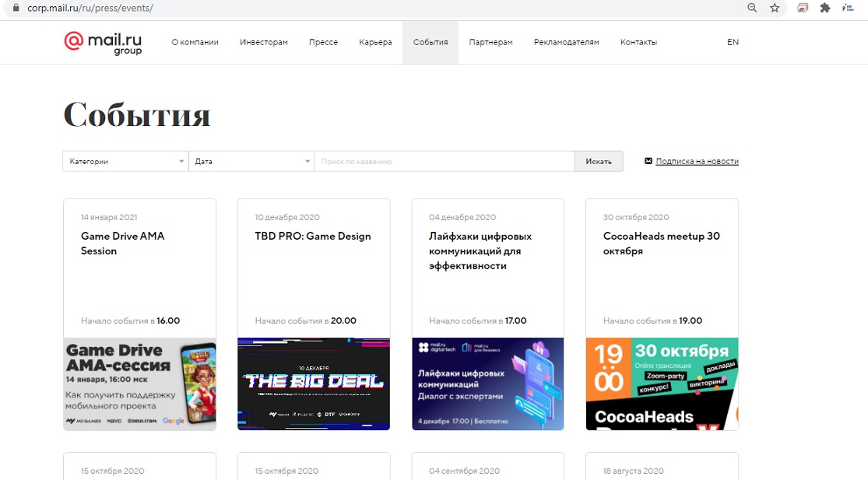Open Game Drive AMA Session event title
This screenshot has height=480, width=868.
pos(123,244)
